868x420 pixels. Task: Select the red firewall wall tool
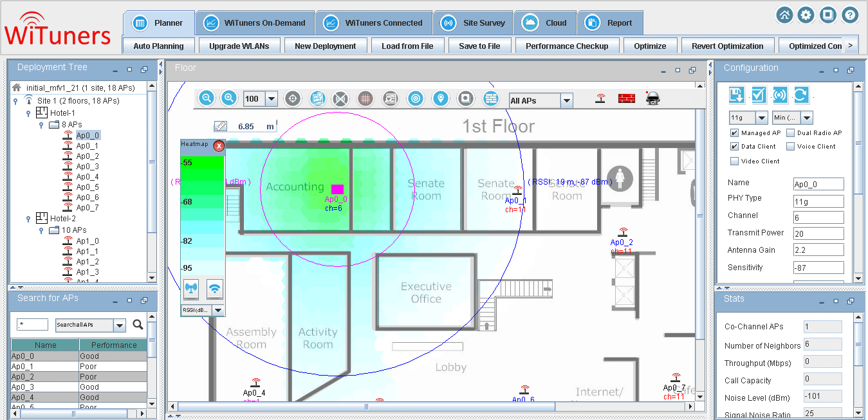tap(626, 98)
